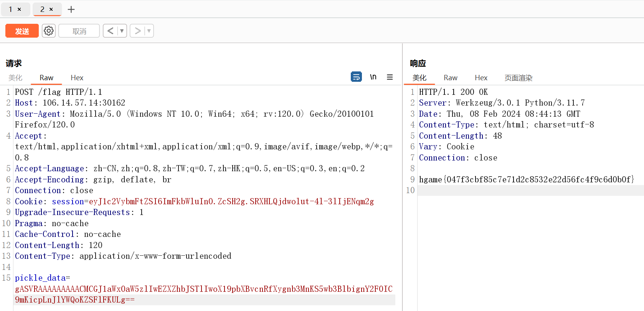The image size is (644, 311).
Task: Select the response 美化 tab
Action: (419, 78)
